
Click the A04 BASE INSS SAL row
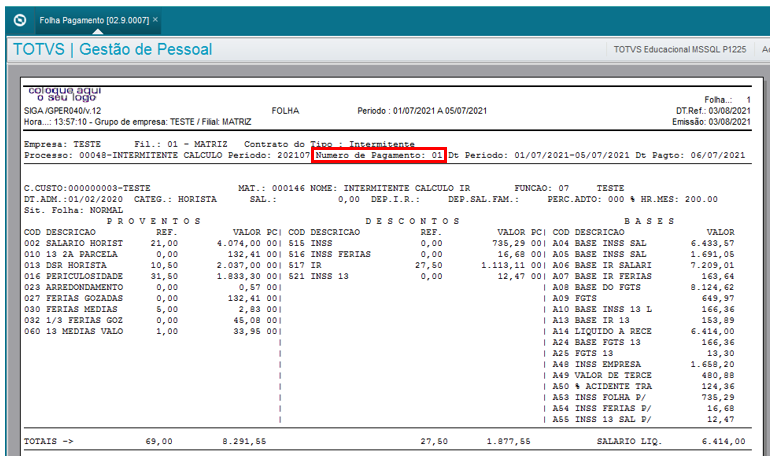coord(644,243)
